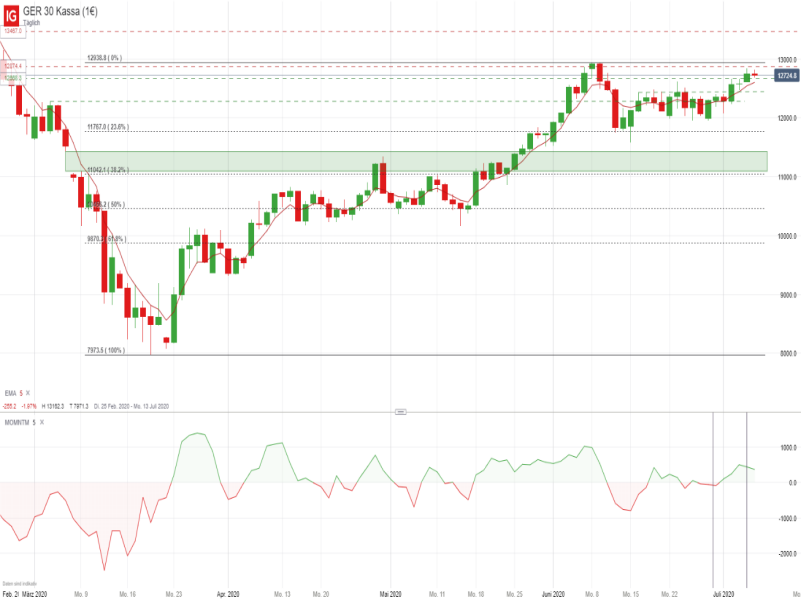This screenshot has height=600, width=801.
Task: Remove the MOMNTM 5 indicator
Action: pyautogui.click(x=42, y=422)
